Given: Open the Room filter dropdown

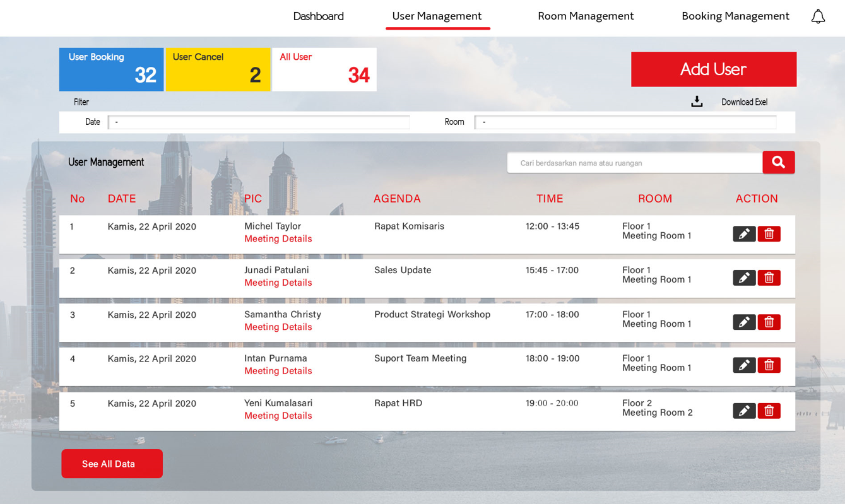Looking at the screenshot, I should tap(625, 122).
